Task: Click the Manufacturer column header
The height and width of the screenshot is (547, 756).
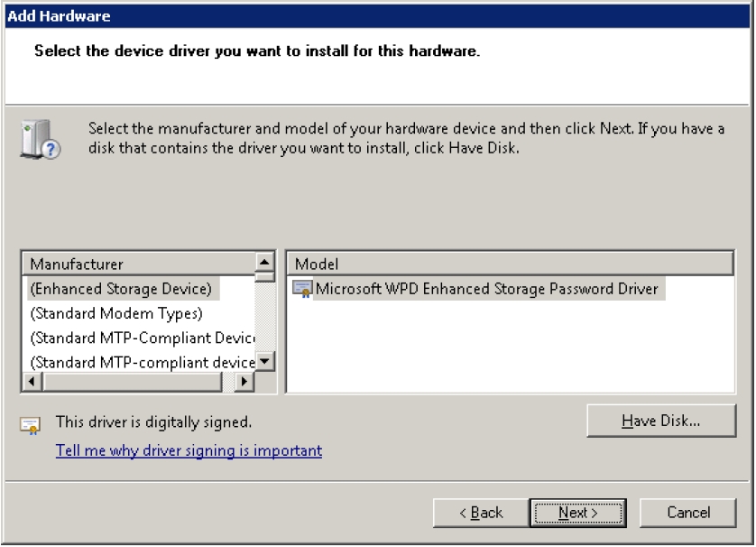Action: (138, 264)
